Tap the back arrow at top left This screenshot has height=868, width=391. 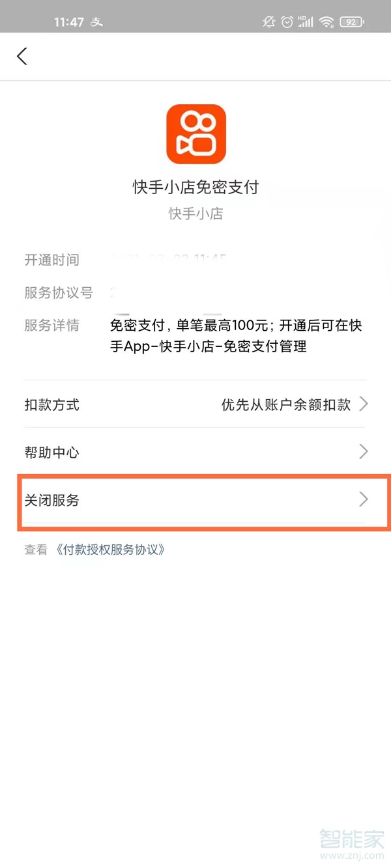point(22,56)
